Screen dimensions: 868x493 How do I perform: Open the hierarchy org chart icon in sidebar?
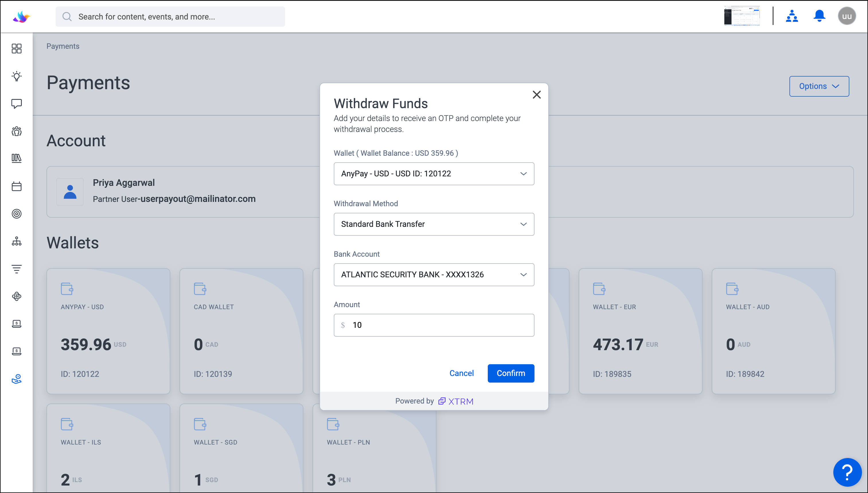[x=17, y=241]
